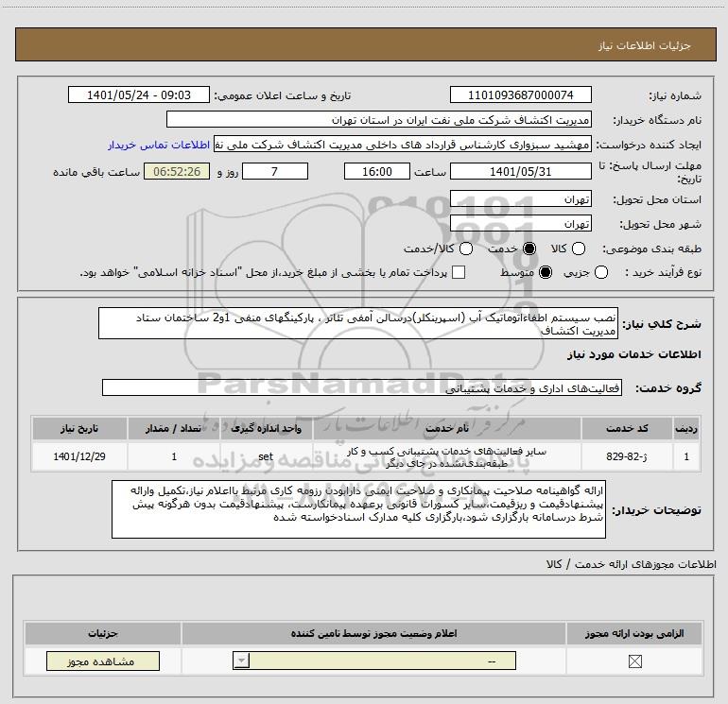Select the خدمت radio button
This screenshot has height=704, width=728.
[x=529, y=249]
